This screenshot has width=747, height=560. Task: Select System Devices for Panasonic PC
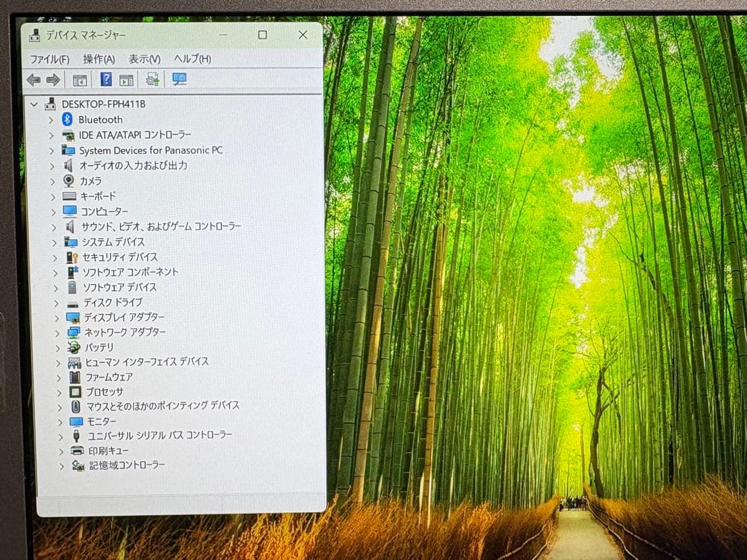(x=150, y=150)
